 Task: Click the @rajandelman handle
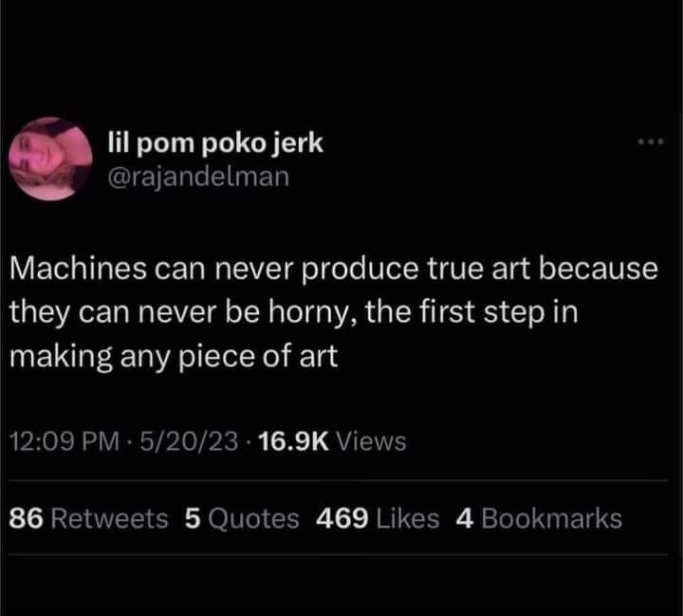coord(196,175)
